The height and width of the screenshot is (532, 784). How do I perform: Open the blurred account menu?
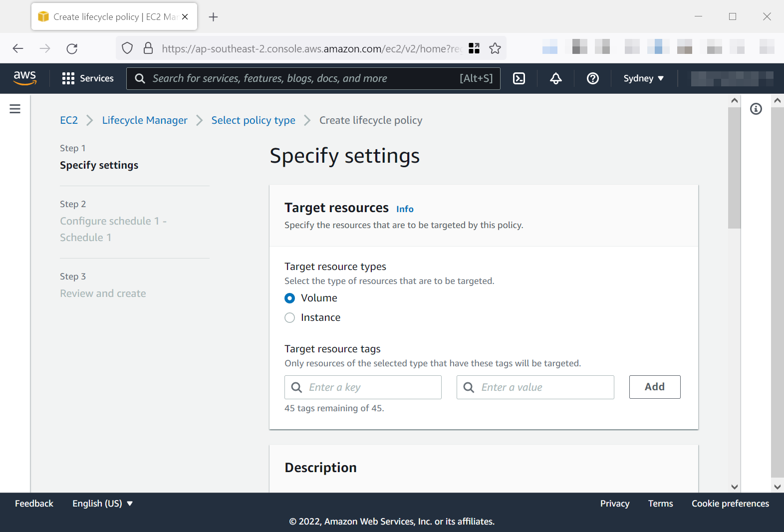(732, 78)
